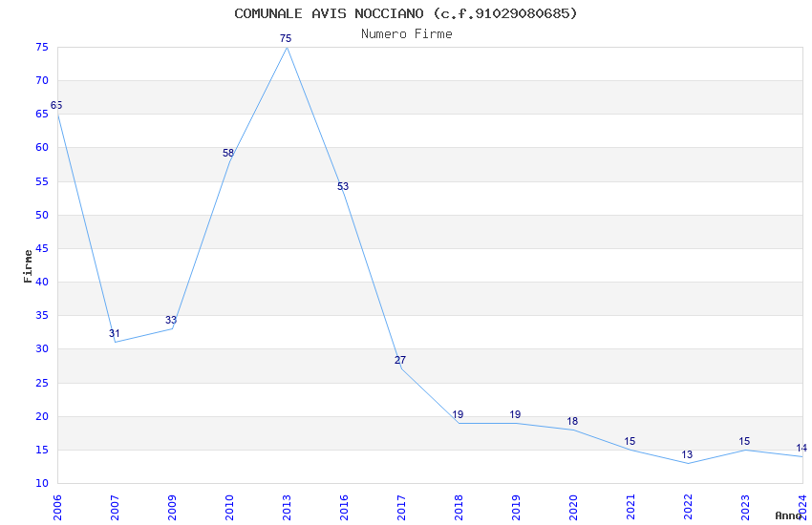Click the subtitle Numero Firme
The height and width of the screenshot is (525, 812).
coord(407,34)
